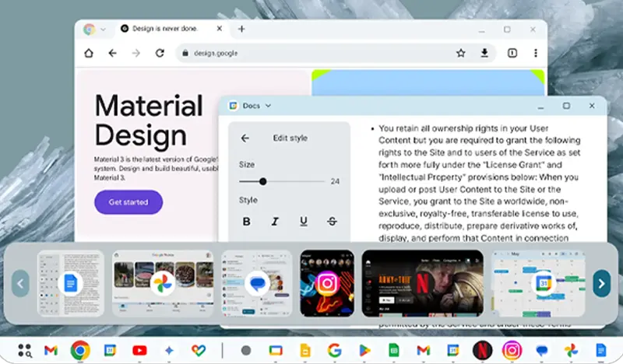Toggle Strikethrough in the Style row
This screenshot has width=623, height=364.
coord(333,222)
